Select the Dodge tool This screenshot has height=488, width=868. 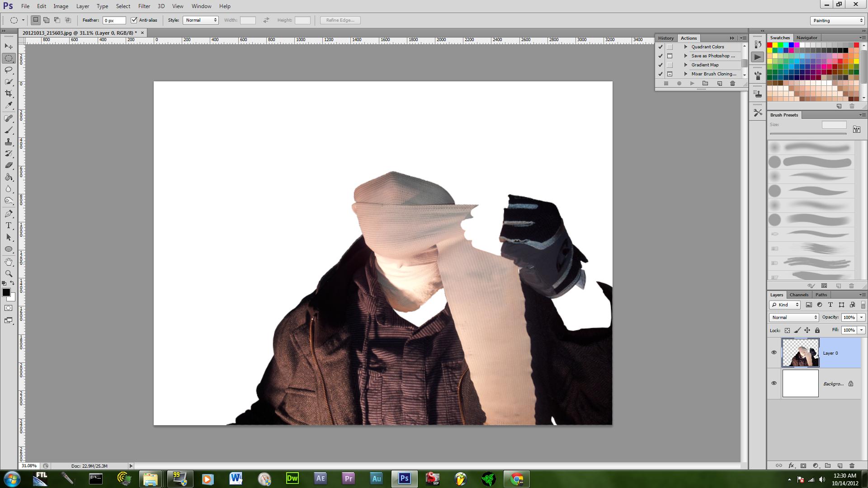click(9, 201)
